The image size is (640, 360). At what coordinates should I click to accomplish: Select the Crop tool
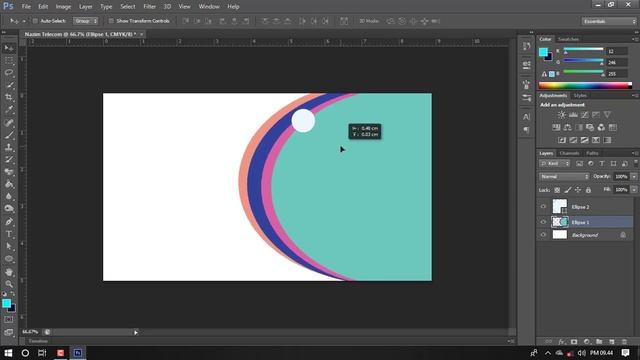9,97
